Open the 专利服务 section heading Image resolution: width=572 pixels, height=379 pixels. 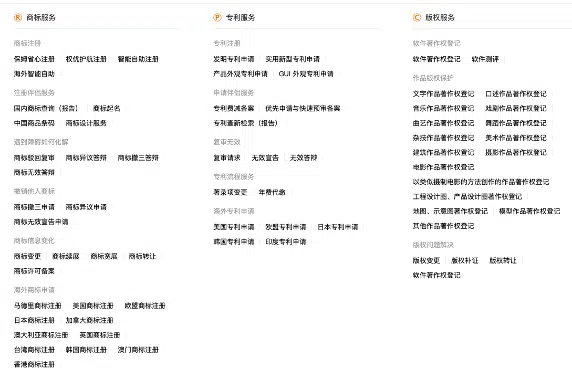[x=240, y=18]
